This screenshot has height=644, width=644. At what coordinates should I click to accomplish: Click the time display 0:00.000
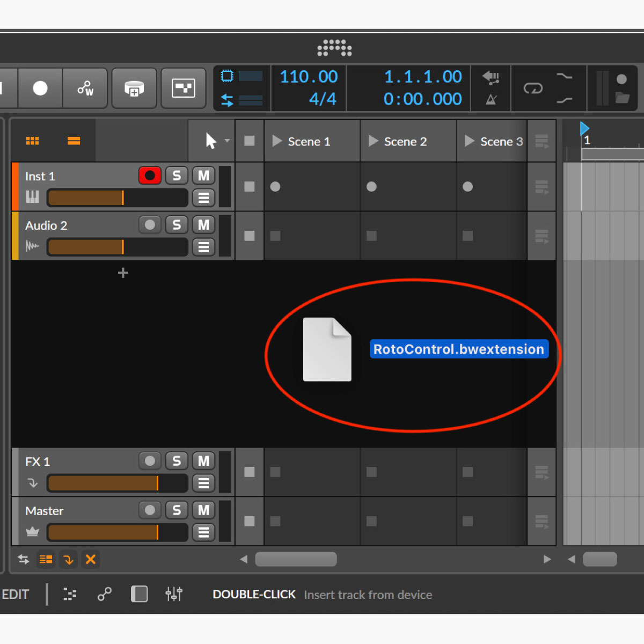423,99
